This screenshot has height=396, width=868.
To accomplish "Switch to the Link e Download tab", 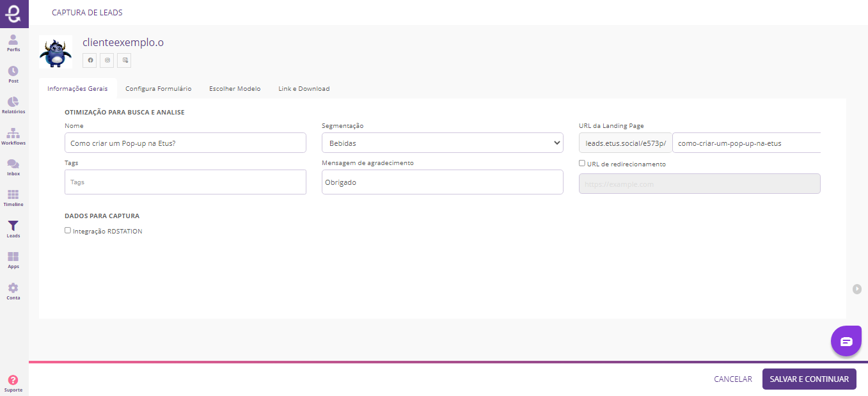I will [x=304, y=88].
